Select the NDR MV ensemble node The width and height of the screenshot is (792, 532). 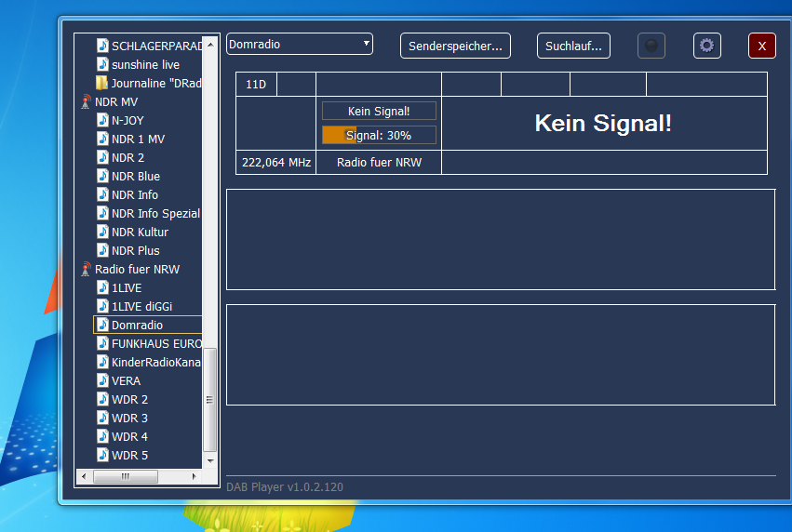pyautogui.click(x=116, y=102)
